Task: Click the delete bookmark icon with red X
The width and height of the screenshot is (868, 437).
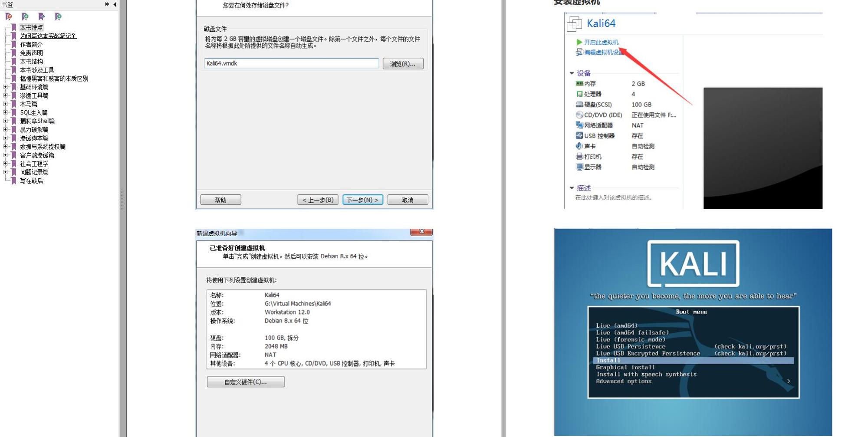Action: click(x=9, y=16)
